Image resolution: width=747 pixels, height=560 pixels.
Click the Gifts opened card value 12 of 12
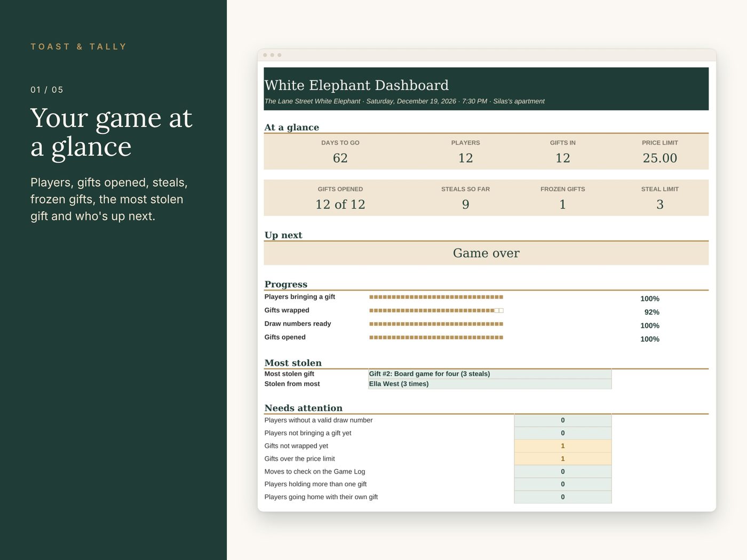click(x=340, y=204)
